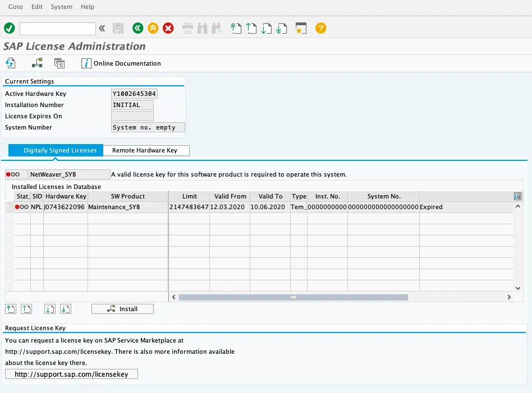This screenshot has width=532, height=393.
Task: Click the network hierarchy icon in application toolbar
Action: [x=37, y=63]
